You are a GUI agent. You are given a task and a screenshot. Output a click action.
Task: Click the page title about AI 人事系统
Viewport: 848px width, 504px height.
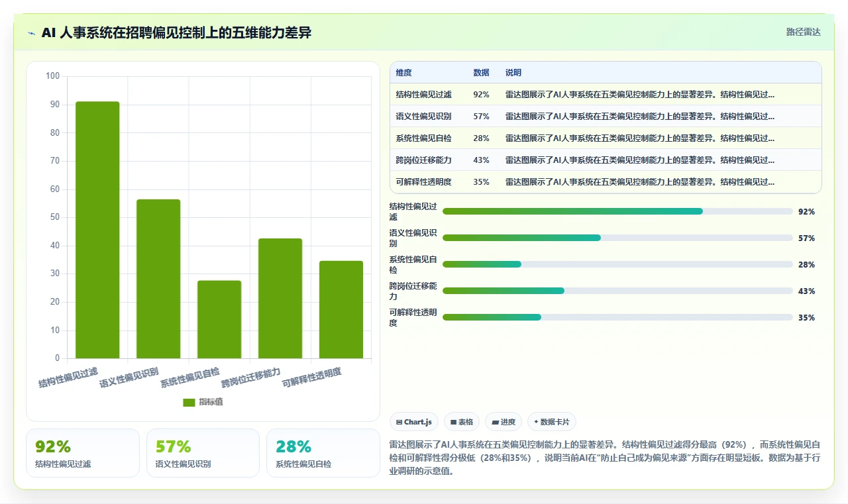click(x=176, y=33)
